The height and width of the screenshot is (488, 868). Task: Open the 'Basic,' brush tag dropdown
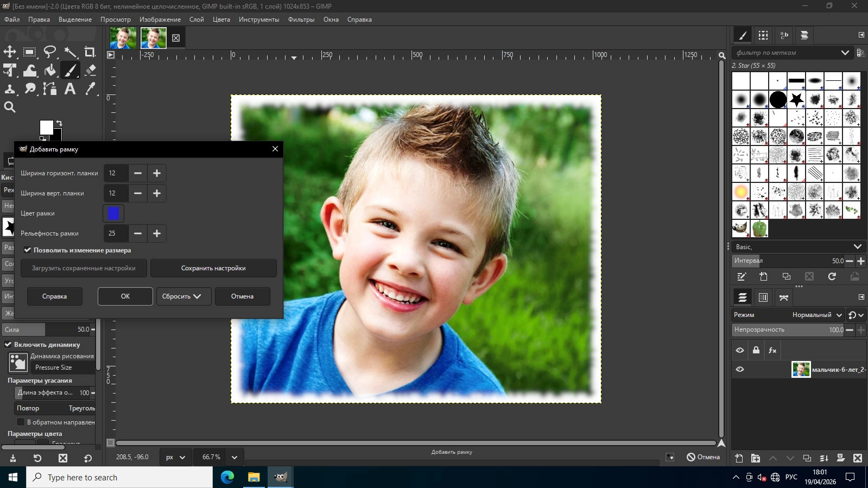857,246
